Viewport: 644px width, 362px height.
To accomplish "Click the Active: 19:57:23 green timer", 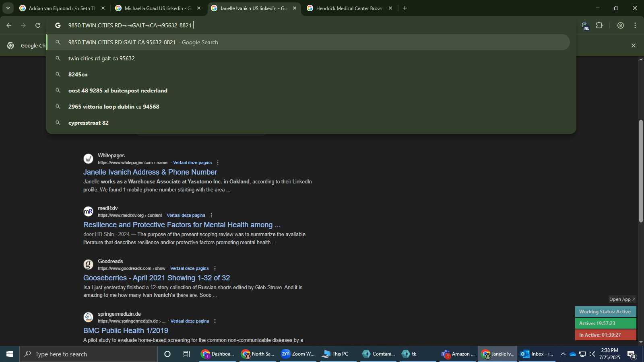I will pyautogui.click(x=605, y=323).
